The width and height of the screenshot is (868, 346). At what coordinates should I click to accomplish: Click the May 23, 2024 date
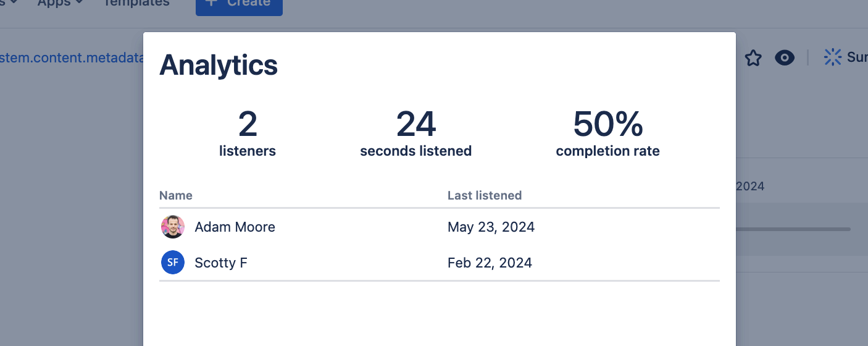[x=491, y=227]
